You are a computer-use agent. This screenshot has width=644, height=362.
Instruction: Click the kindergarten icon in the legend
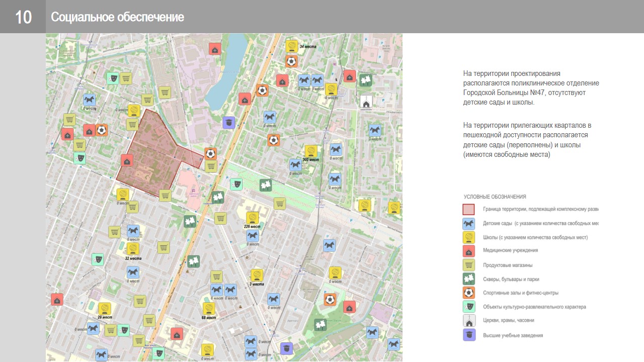(x=469, y=223)
